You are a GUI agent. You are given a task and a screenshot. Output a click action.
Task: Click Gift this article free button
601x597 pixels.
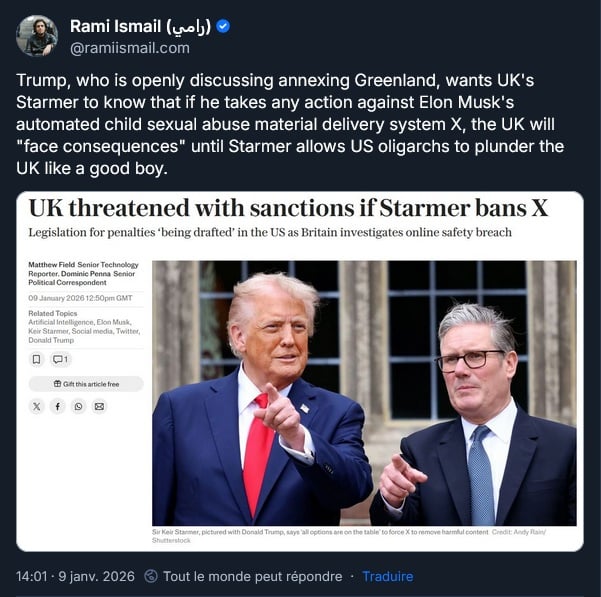pos(86,384)
